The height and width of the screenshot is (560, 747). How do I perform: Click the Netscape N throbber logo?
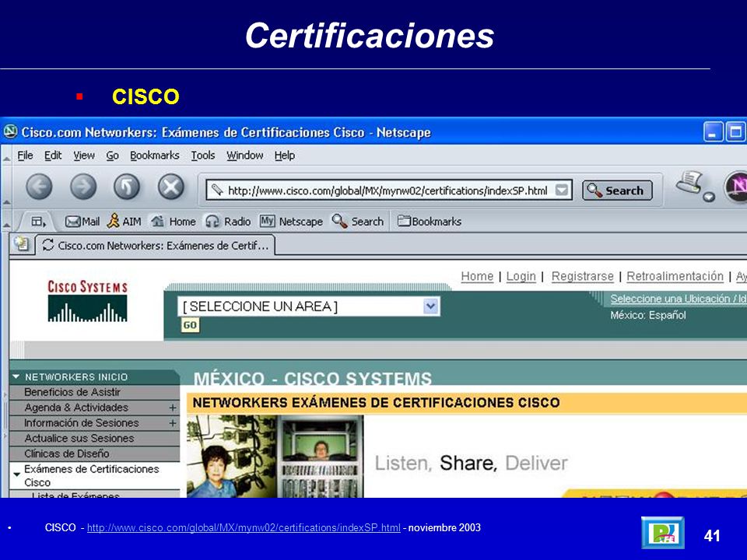coord(736,187)
